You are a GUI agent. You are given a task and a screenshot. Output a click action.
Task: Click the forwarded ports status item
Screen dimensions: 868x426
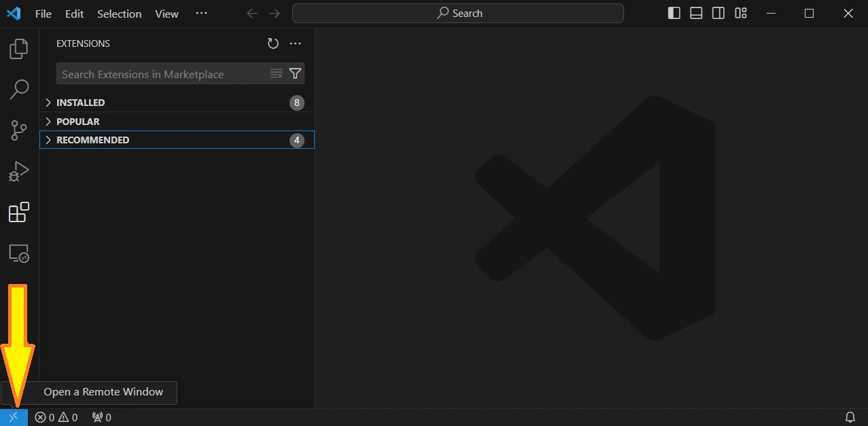pos(101,417)
